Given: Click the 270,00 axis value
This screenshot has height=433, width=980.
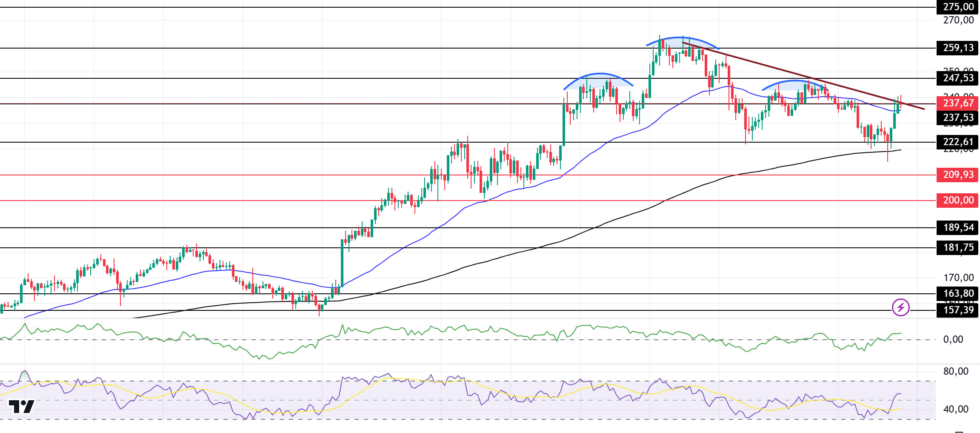Looking at the screenshot, I should 958,20.
